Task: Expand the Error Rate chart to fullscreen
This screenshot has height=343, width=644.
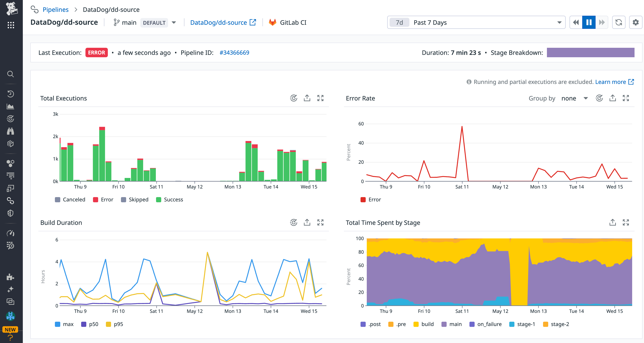Action: point(626,98)
